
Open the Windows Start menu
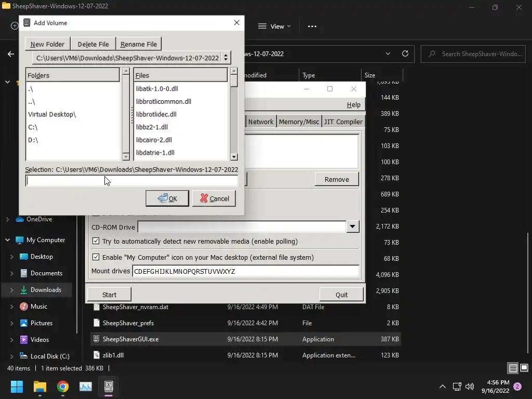tap(17, 387)
